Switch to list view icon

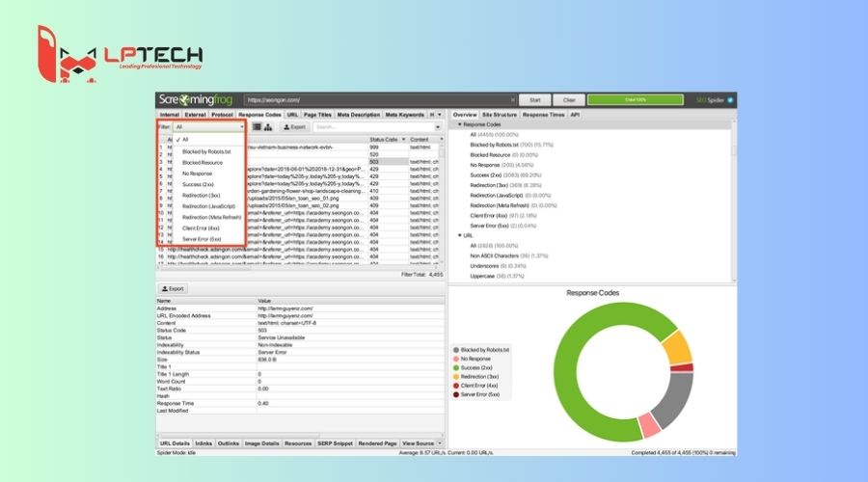(x=257, y=127)
